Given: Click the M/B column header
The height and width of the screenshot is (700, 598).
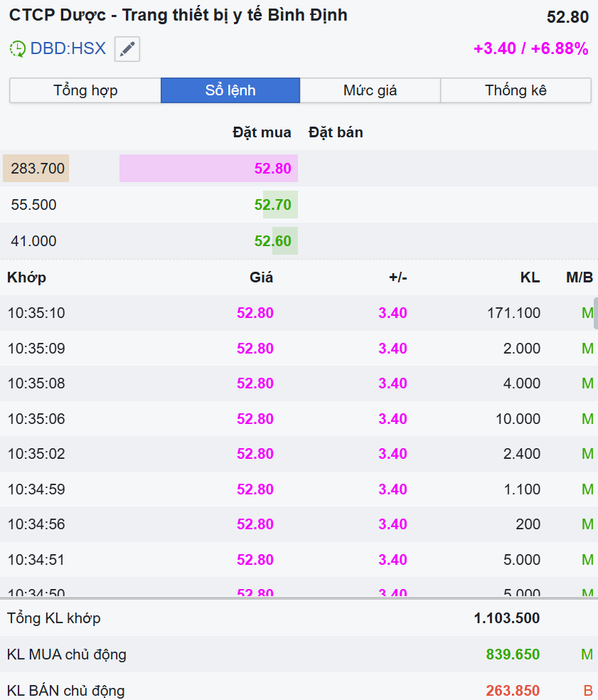Looking at the screenshot, I should (x=580, y=277).
